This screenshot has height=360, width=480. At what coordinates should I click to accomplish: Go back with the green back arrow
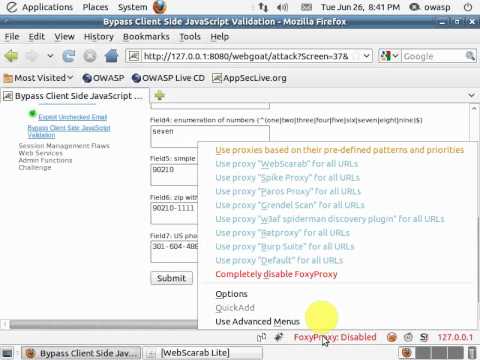pos(11,56)
